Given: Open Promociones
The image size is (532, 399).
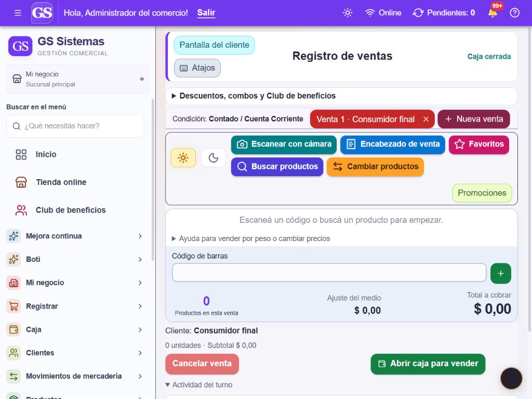Looking at the screenshot, I should click(x=482, y=193).
